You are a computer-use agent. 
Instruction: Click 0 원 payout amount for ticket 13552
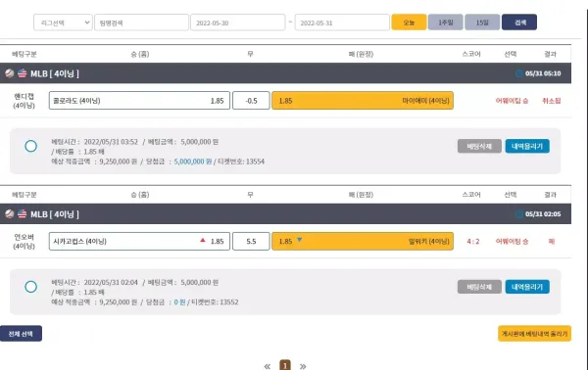[179, 302]
